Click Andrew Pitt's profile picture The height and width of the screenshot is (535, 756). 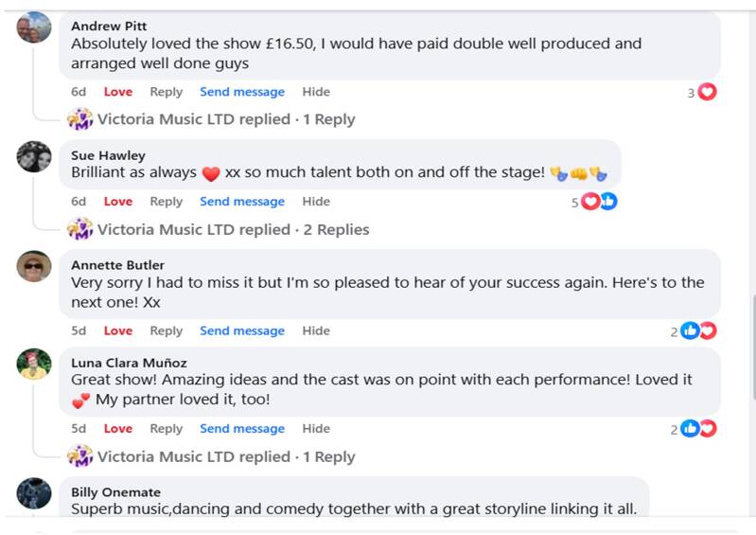[34, 27]
